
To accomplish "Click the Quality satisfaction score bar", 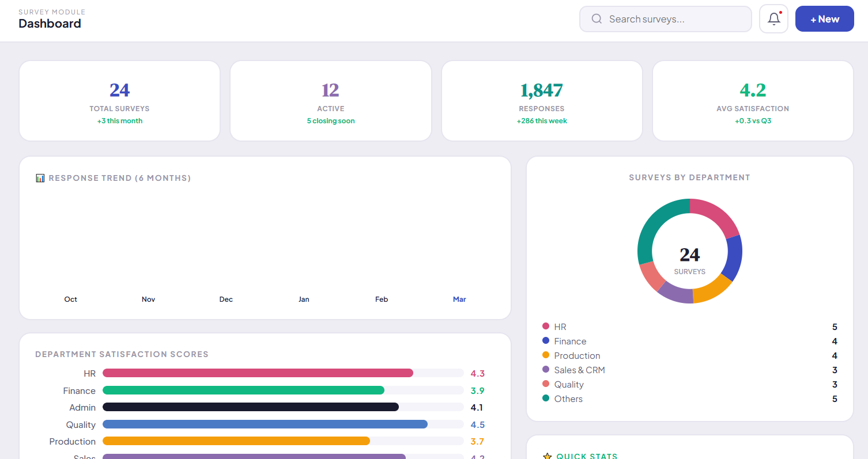I will (283, 424).
